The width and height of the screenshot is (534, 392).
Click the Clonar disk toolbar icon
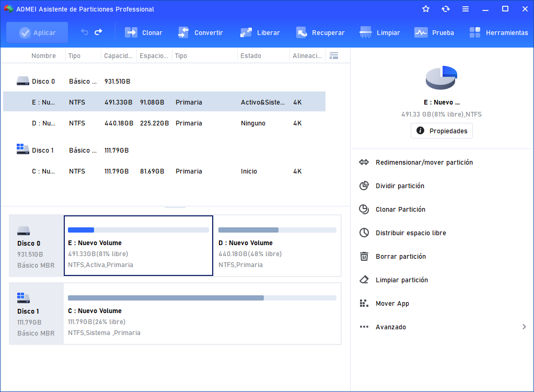click(131, 32)
